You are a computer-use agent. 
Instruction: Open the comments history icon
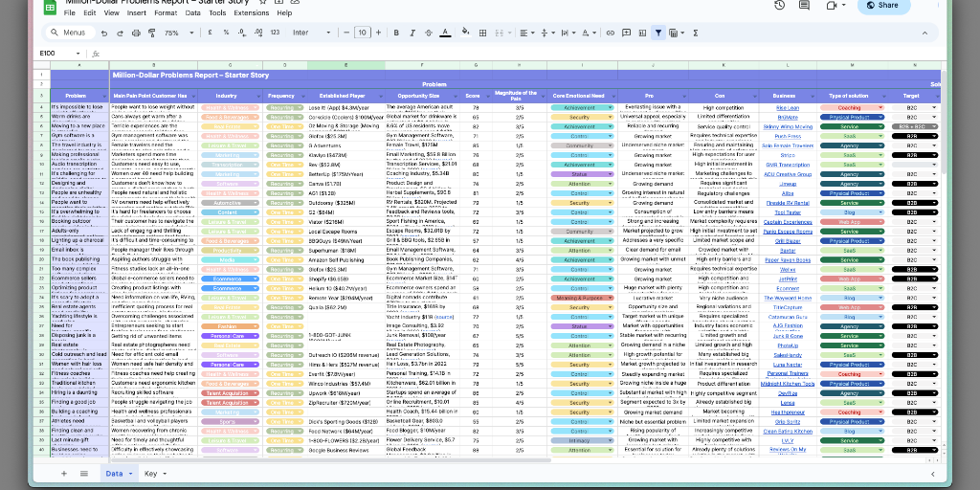tap(804, 5)
